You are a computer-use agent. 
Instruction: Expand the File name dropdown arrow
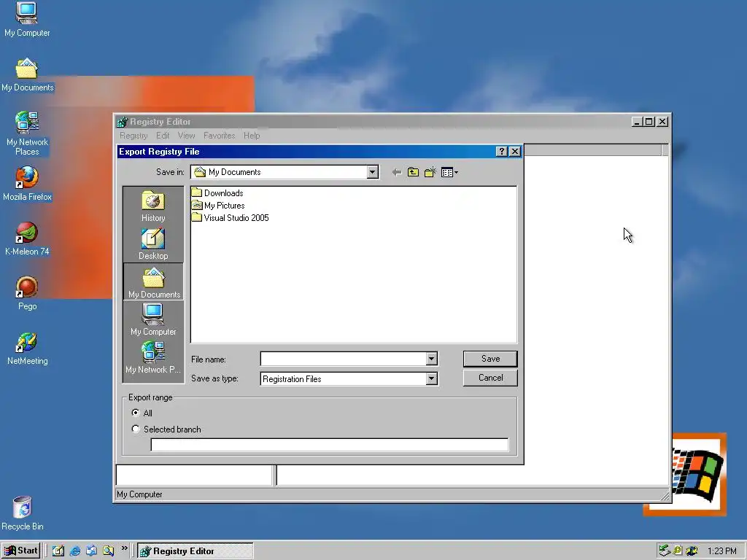tap(431, 359)
